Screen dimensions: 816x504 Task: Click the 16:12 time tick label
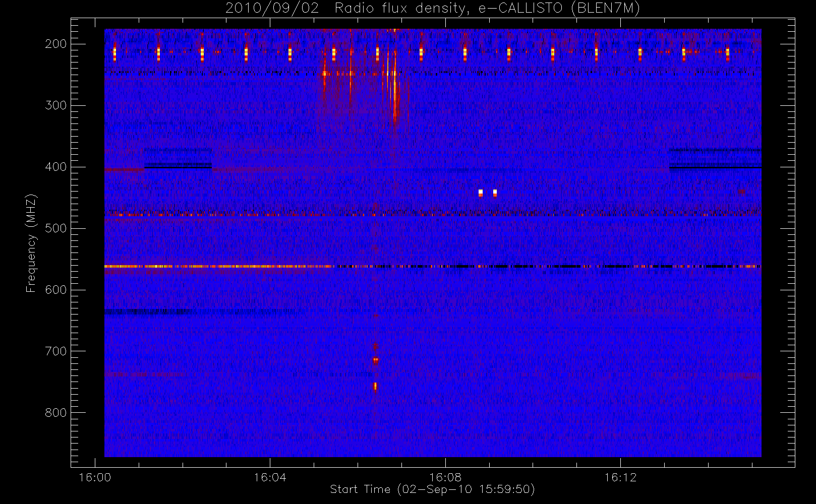pyautogui.click(x=620, y=477)
